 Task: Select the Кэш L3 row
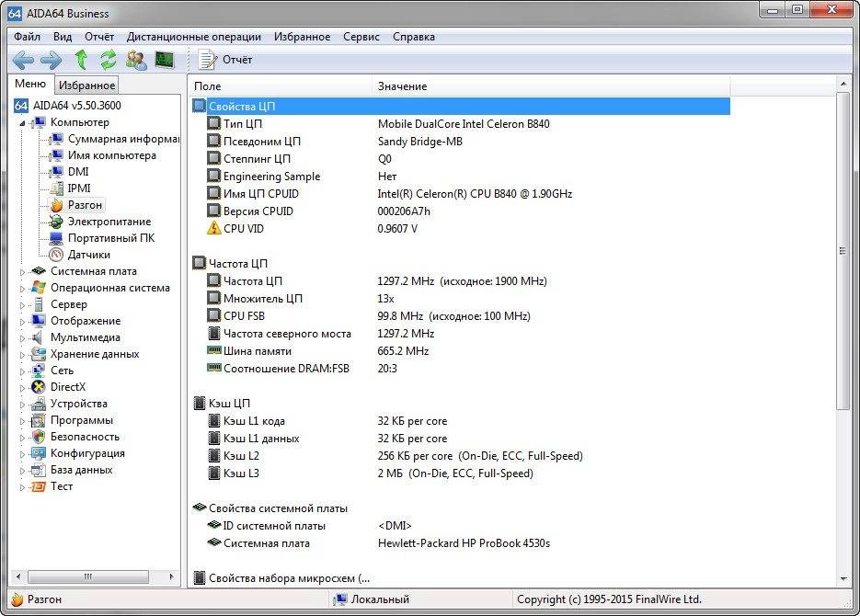461,473
